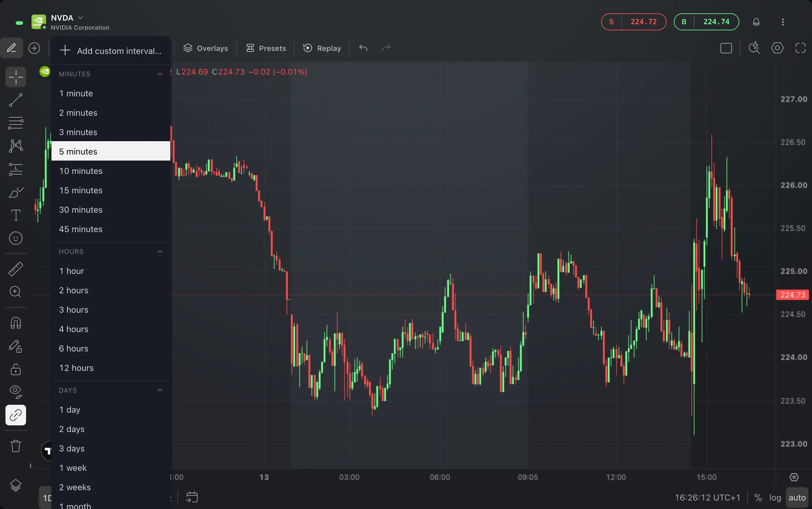The height and width of the screenshot is (509, 812).
Task: Select the trend line drawing tool
Action: click(15, 100)
